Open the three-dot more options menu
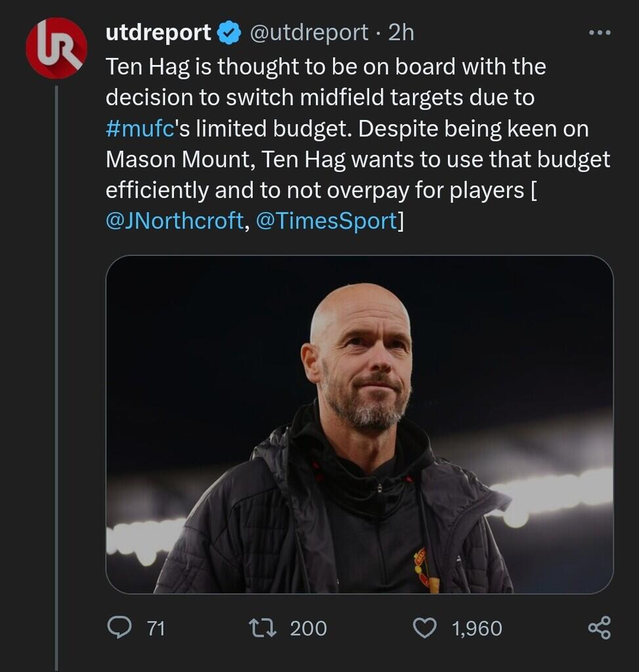This screenshot has height=672, width=639. point(599,32)
